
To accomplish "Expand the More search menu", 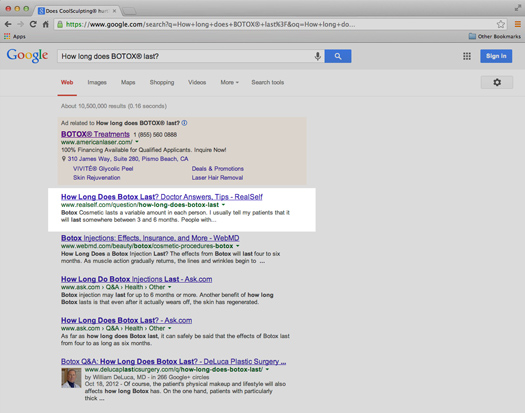I will 229,82.
